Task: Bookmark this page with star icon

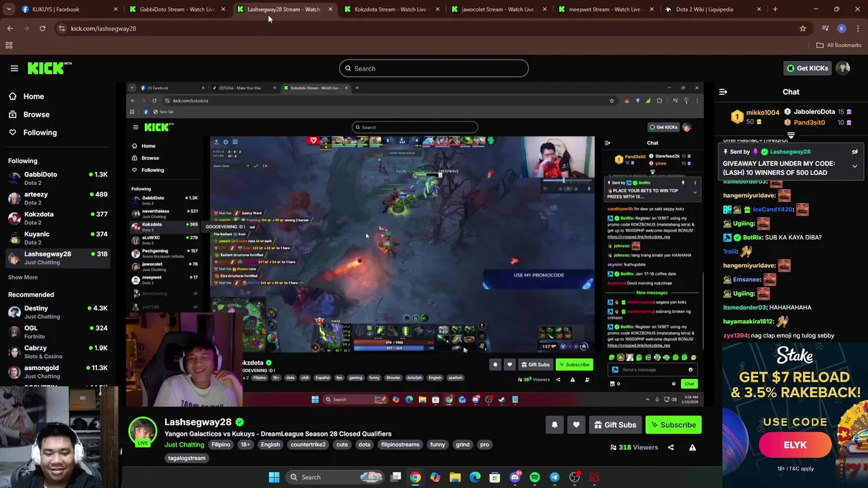Action: tap(803, 28)
